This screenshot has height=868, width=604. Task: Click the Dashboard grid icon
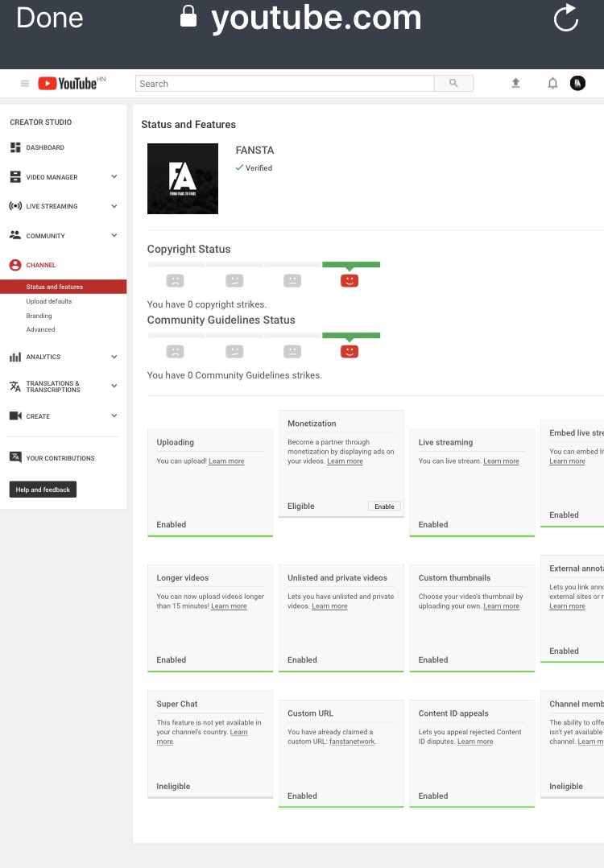15,147
